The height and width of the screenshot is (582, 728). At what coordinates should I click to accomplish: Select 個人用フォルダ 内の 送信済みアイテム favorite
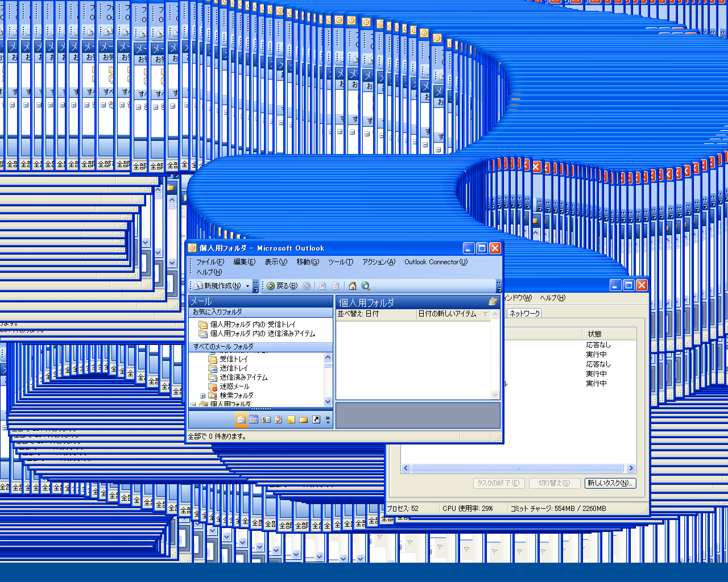257,334
